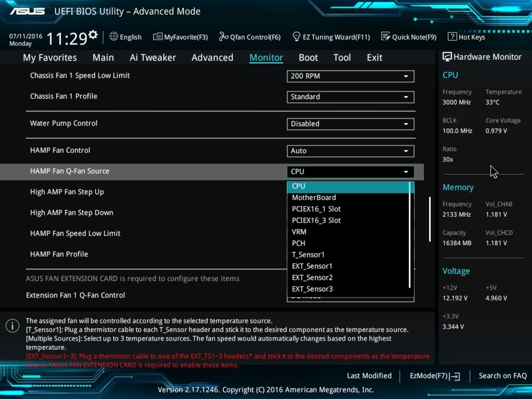Open the My Favorites tab
This screenshot has height=399, width=532.
click(50, 58)
